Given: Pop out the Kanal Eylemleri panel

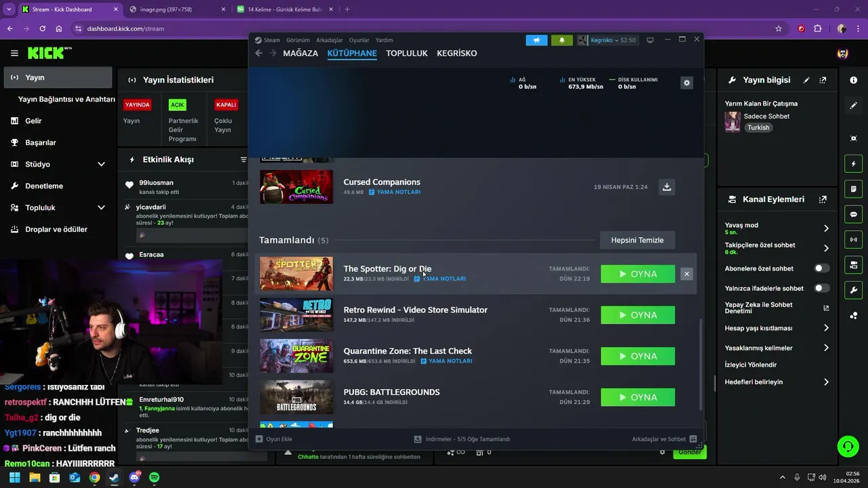Looking at the screenshot, I should [x=823, y=199].
